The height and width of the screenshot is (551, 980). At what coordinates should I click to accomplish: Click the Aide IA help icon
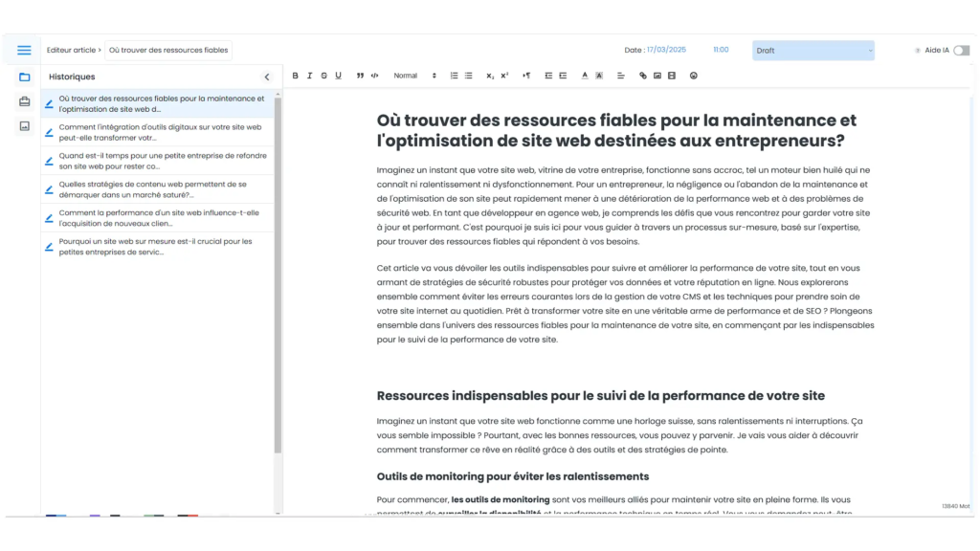click(x=917, y=51)
